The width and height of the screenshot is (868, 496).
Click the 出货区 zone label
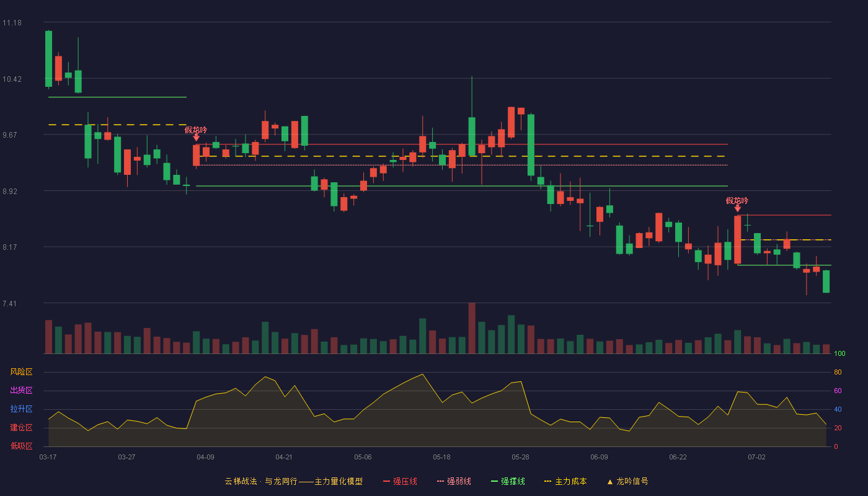pos(21,391)
